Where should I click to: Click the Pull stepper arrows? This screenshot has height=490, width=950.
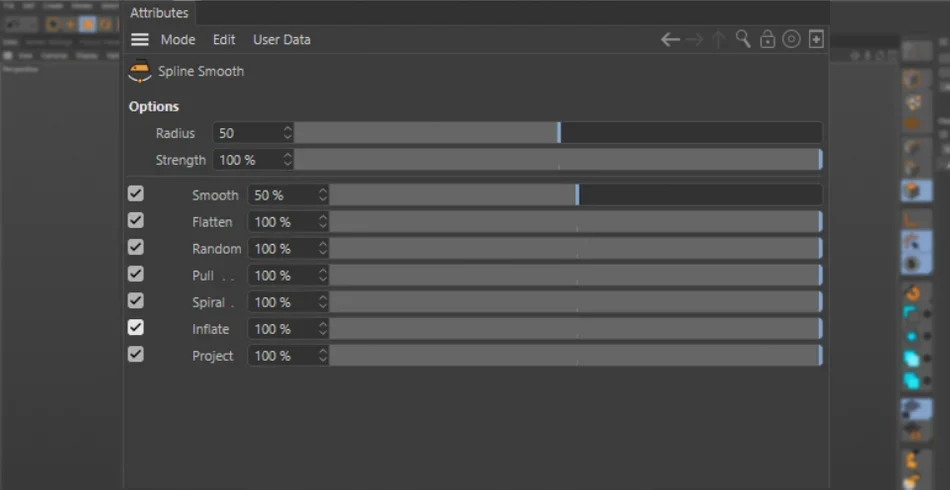pyautogui.click(x=323, y=275)
